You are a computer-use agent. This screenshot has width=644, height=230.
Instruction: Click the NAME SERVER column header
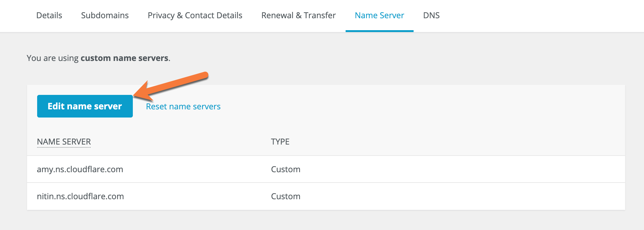64,142
